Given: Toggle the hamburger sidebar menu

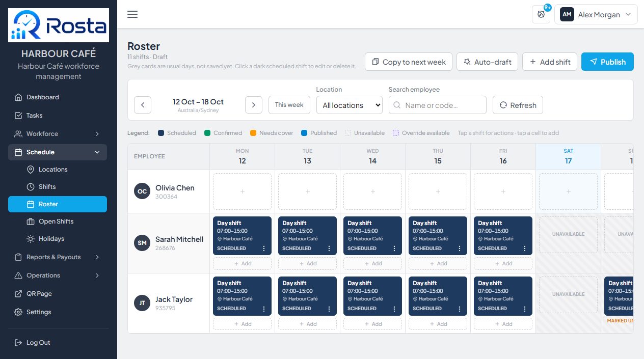Looking at the screenshot, I should click(x=132, y=14).
